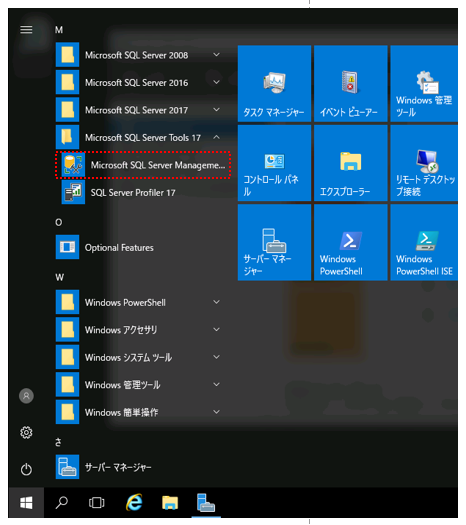
Task: Click the Windows 管理ツール folder label
Action: pos(123,385)
